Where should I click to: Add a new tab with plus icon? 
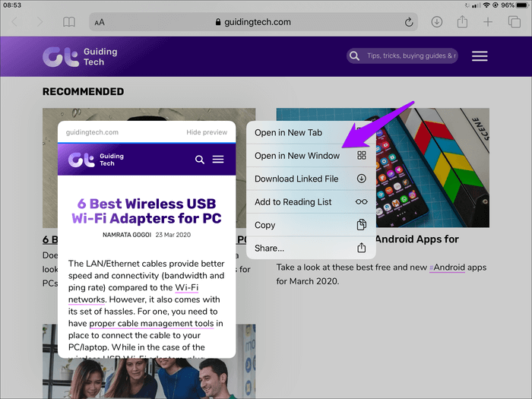(488, 22)
